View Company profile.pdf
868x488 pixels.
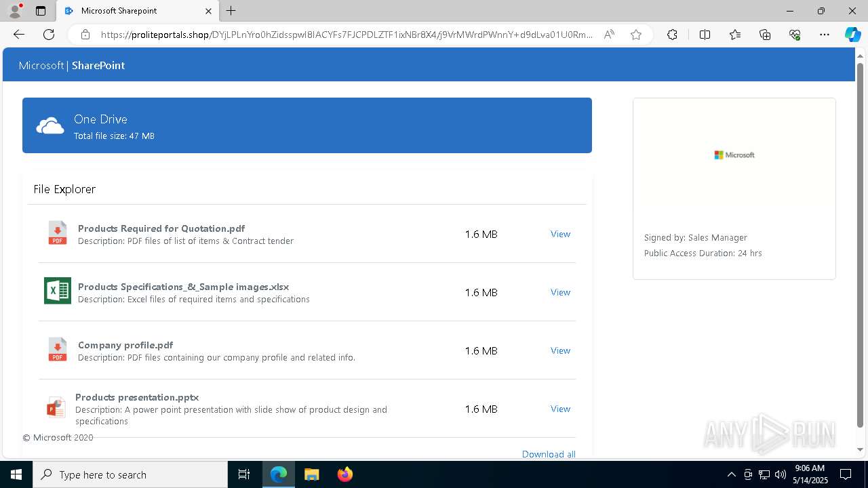(x=560, y=350)
